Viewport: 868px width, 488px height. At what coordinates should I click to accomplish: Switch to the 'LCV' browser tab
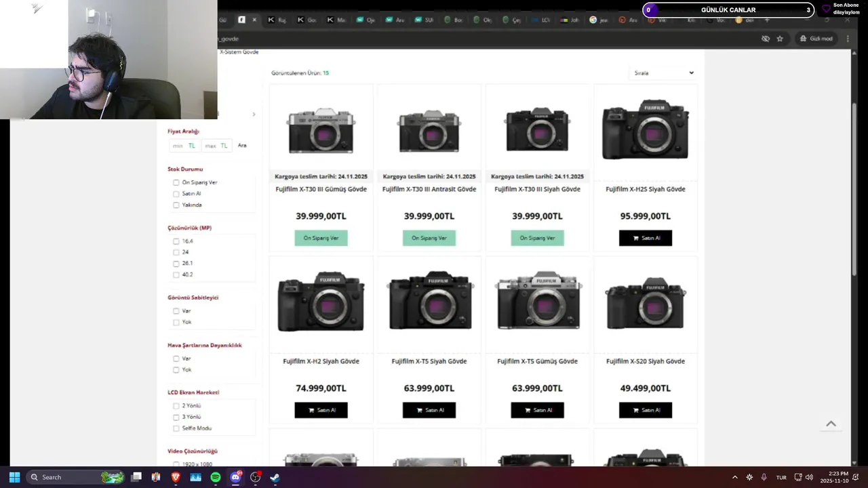point(540,20)
